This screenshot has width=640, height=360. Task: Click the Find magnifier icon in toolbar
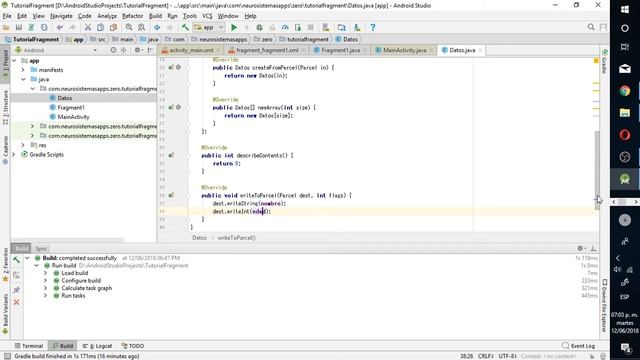129,27
